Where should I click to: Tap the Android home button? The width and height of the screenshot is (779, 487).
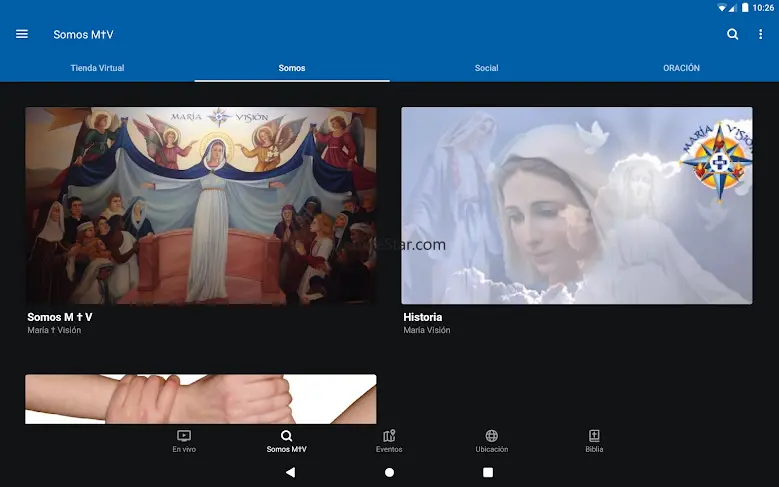pyautogui.click(x=390, y=472)
